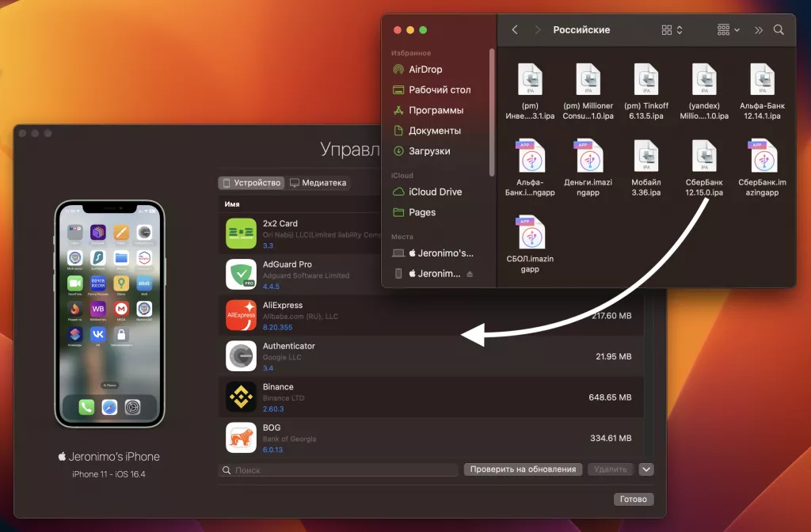811x532 pixels.
Task: Open iCloud Drive in the sidebar
Action: tap(435, 192)
